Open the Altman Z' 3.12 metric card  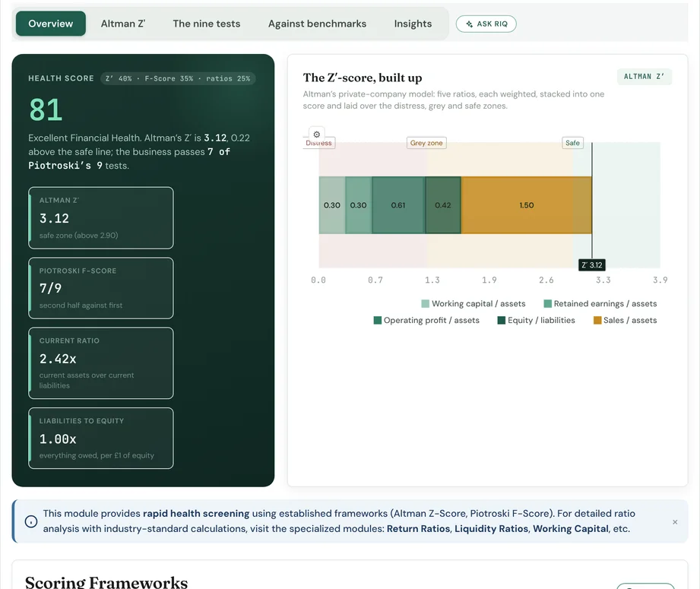[101, 218]
